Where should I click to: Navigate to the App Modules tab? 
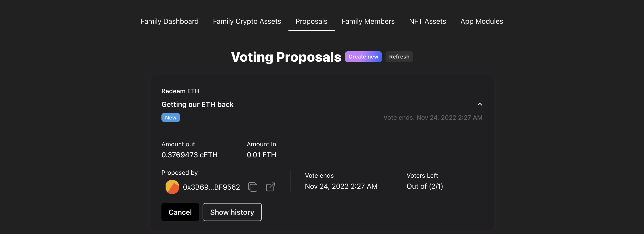tap(481, 21)
